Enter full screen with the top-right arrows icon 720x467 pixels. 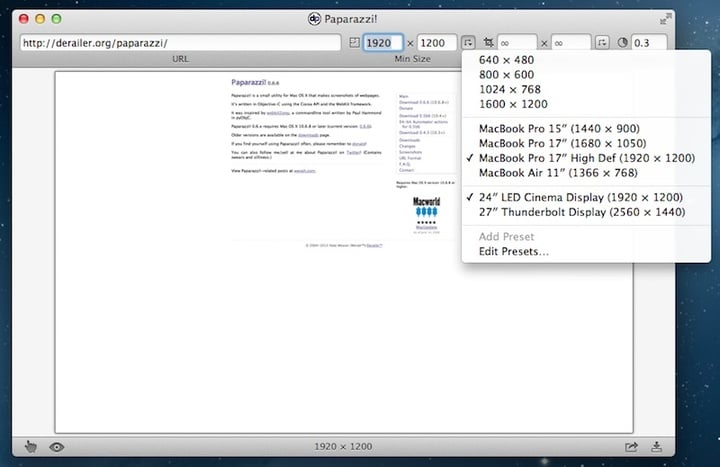pyautogui.click(x=666, y=19)
